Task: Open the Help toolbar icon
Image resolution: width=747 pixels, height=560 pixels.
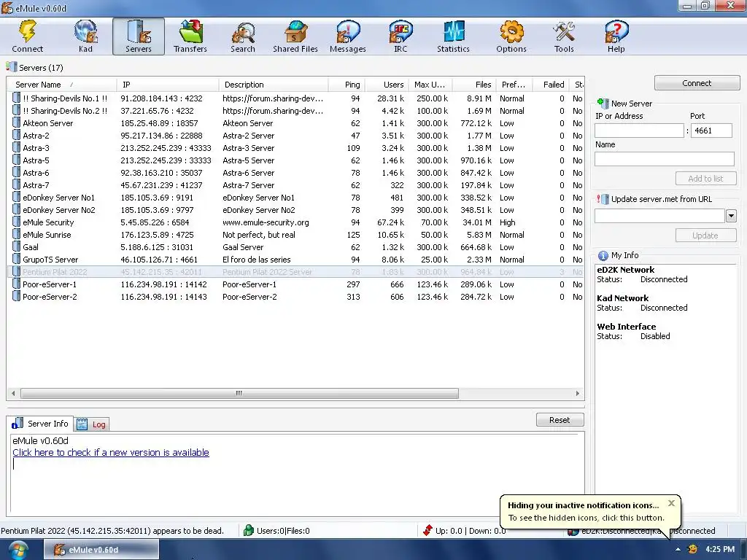Action: tap(616, 36)
